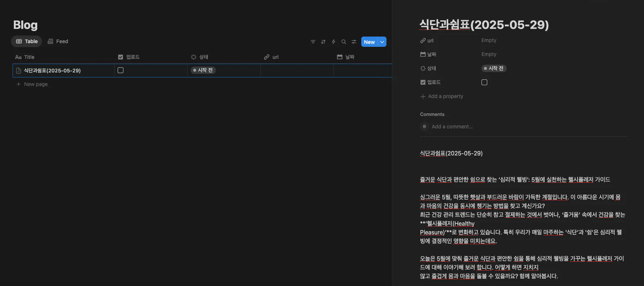Click the paragraph starting 즐거운 식단과 편안한
Screen dimensions: 644x286
point(515,180)
